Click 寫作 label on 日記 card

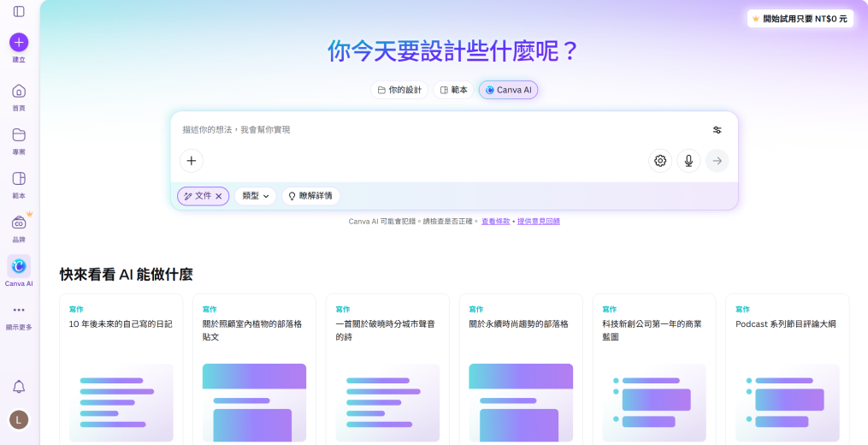pyautogui.click(x=76, y=309)
